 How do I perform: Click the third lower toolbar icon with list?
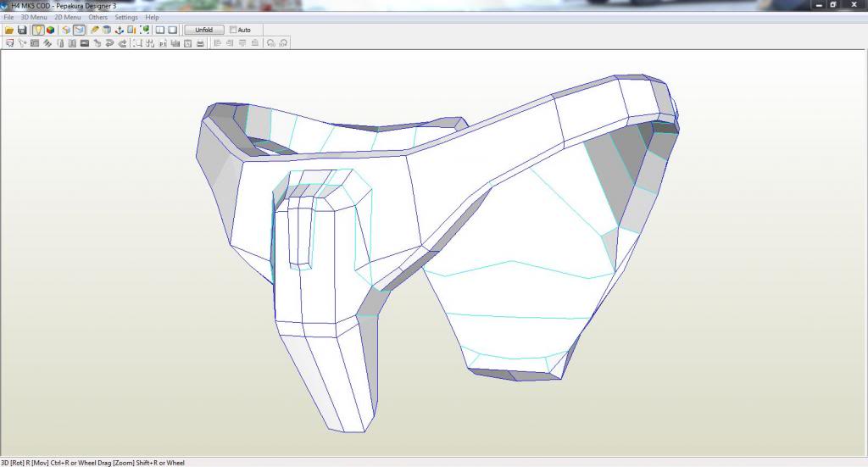tap(34, 43)
